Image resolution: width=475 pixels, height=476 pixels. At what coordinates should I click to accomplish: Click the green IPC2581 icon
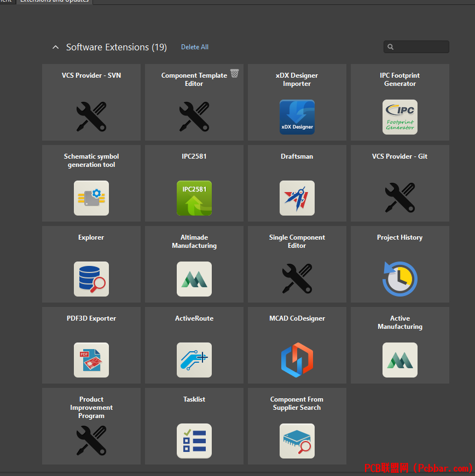(x=194, y=198)
